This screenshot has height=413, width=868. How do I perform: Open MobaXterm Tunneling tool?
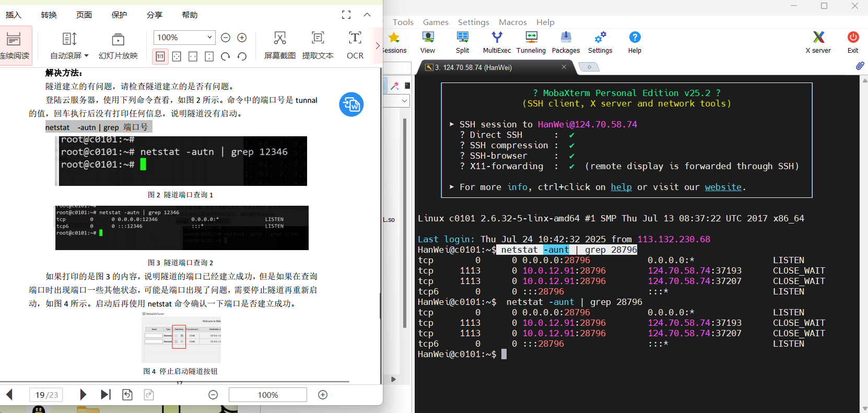click(x=531, y=42)
